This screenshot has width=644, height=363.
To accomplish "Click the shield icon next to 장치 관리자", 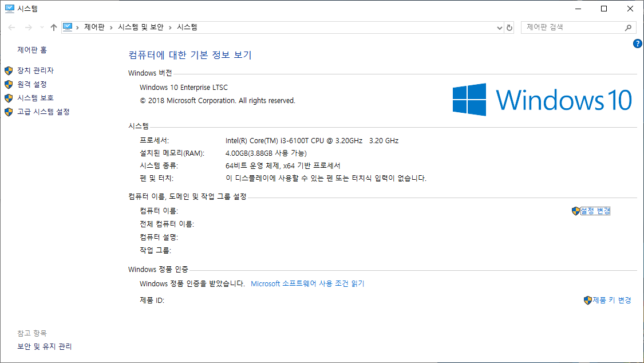I will [9, 70].
